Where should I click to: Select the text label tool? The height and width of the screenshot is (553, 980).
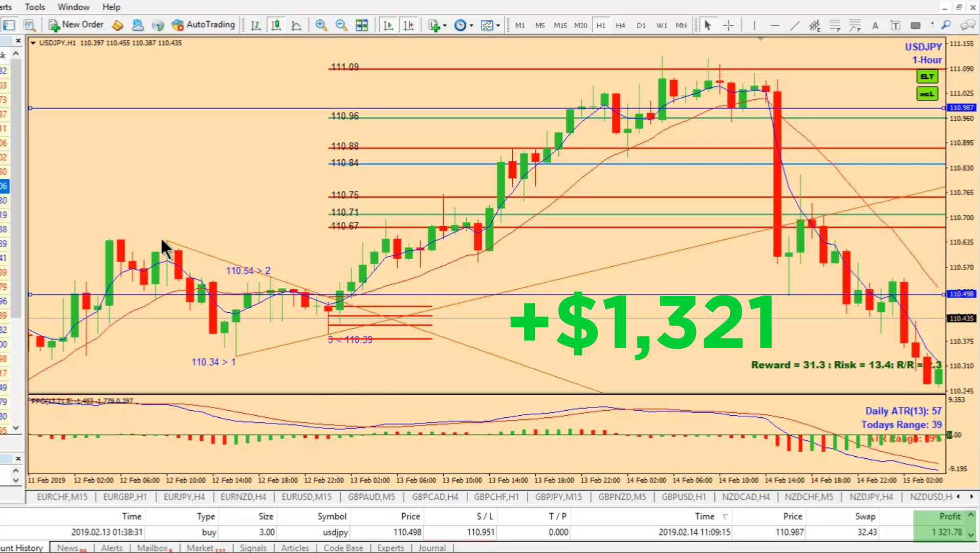895,25
